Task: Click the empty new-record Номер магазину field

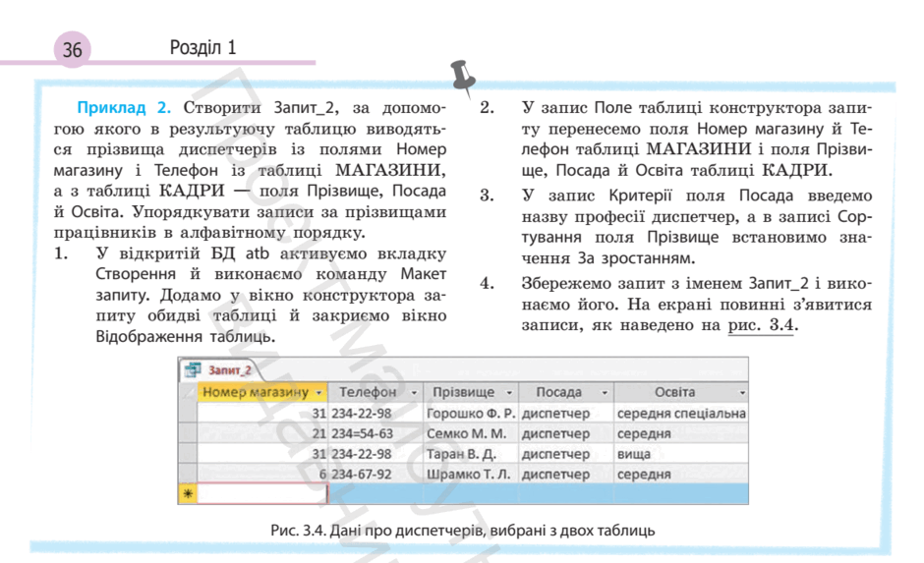Action: point(262,493)
